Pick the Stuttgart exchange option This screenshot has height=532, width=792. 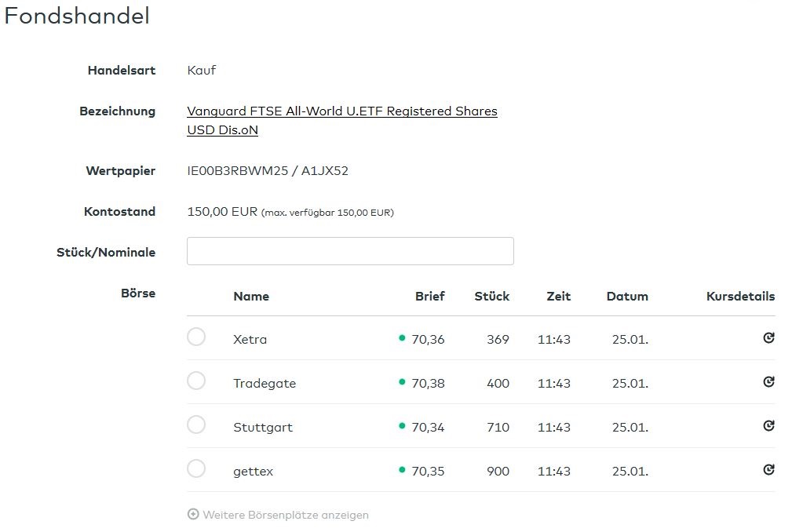(196, 425)
